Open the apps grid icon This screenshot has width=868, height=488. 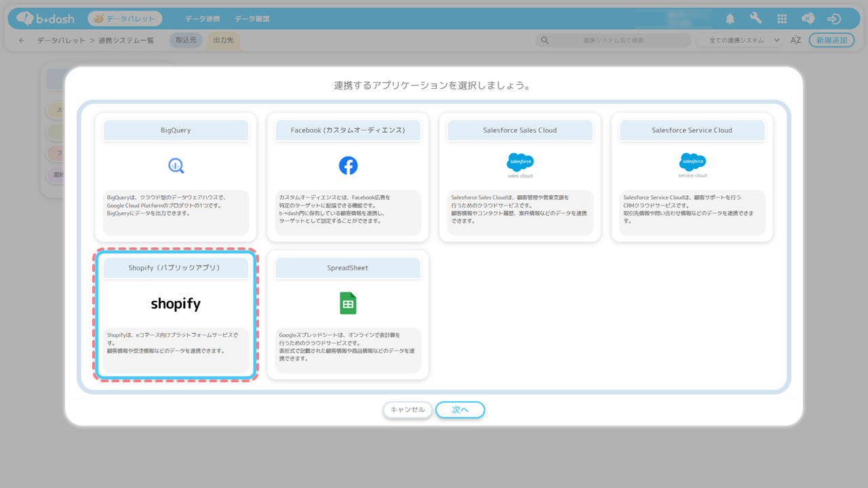click(x=782, y=19)
